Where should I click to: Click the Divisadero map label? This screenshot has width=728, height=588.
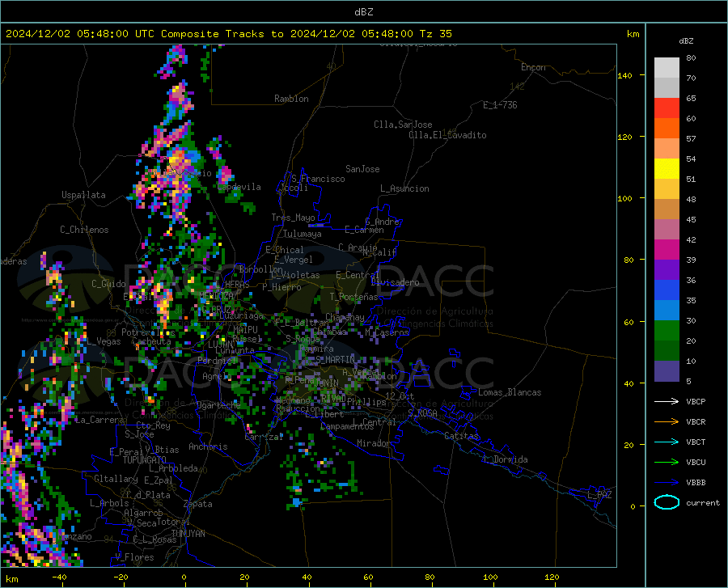[x=395, y=282]
